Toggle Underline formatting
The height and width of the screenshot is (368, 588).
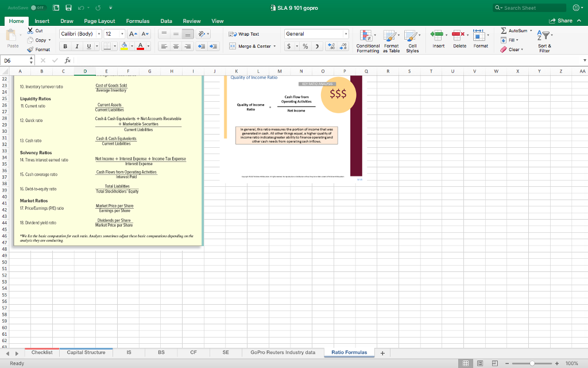click(x=89, y=46)
